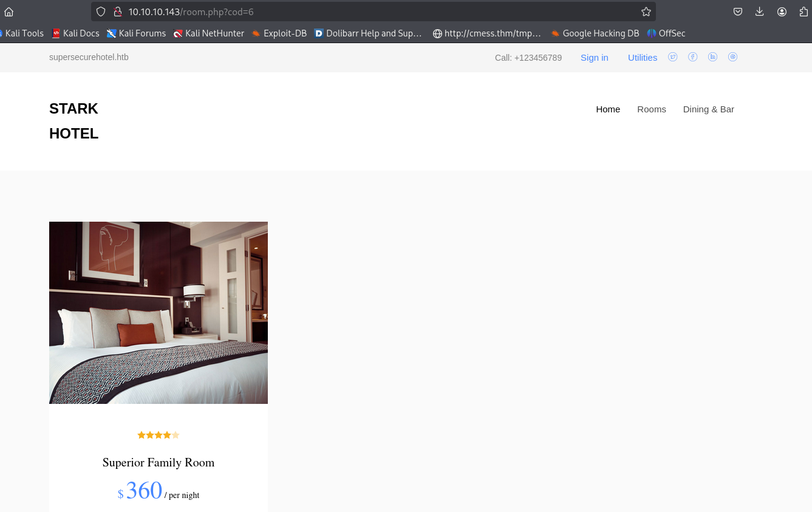Open the Dribbble social icon
812x512 pixels.
pos(732,57)
